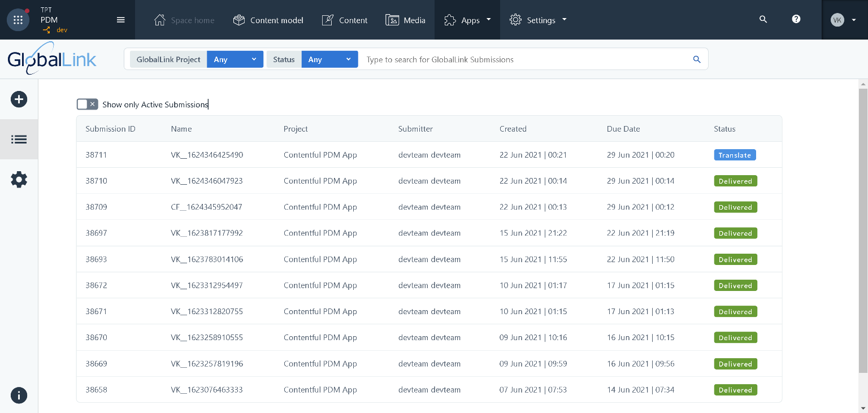The height and width of the screenshot is (413, 868).
Task: Click the Status column header
Action: point(724,129)
